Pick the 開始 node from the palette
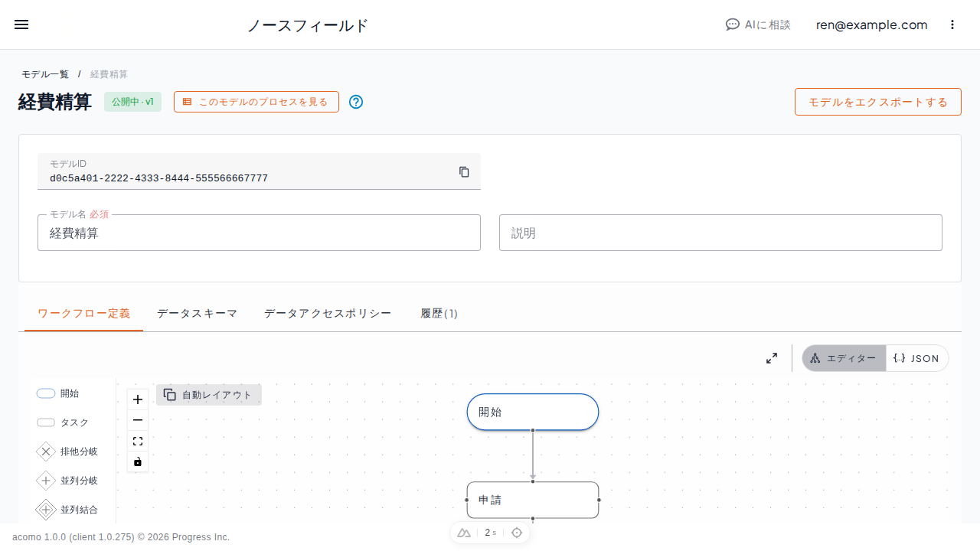This screenshot has height=551, width=980. pos(58,393)
